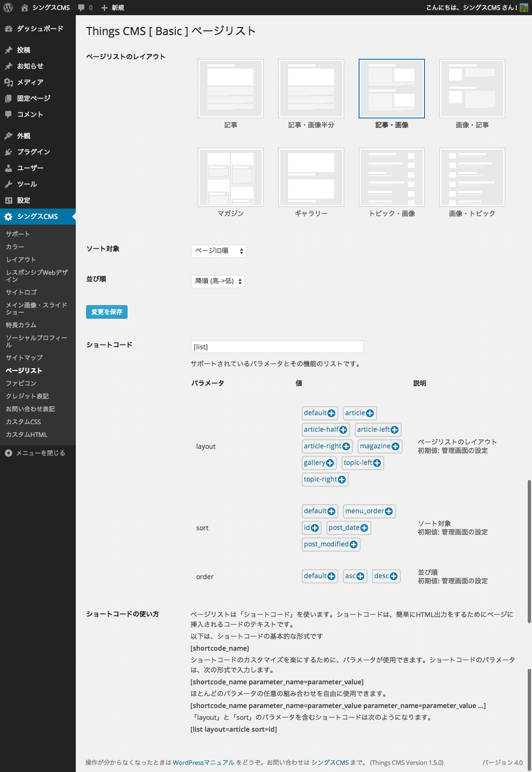Add layout value gallery

[x=319, y=463]
